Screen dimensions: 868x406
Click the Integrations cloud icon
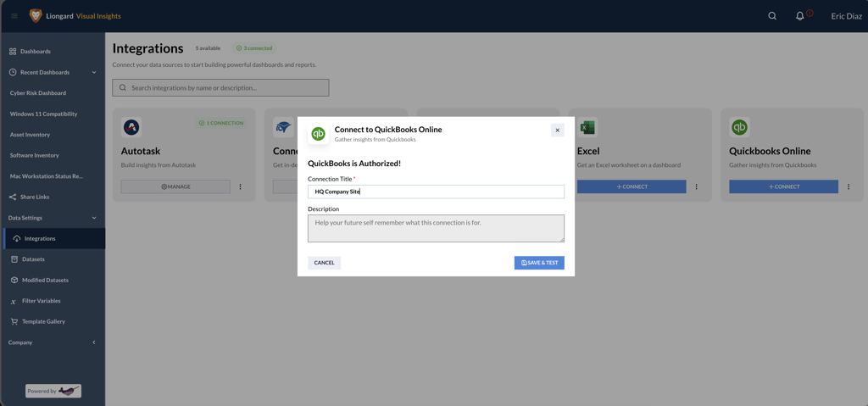17,239
